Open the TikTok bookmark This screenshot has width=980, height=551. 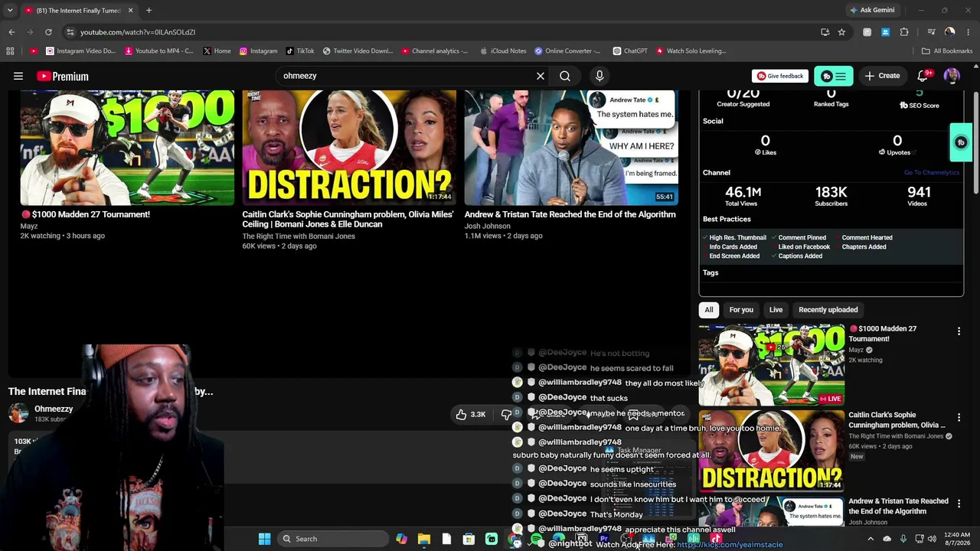click(x=300, y=51)
